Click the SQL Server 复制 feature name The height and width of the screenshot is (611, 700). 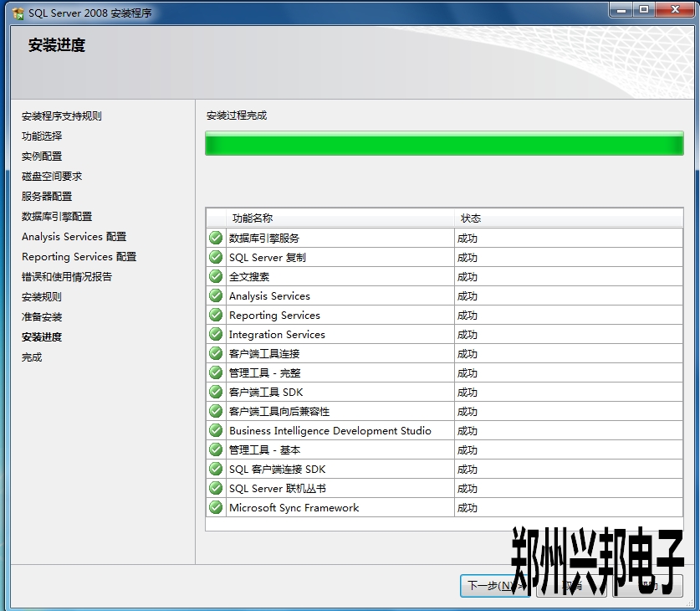click(268, 258)
